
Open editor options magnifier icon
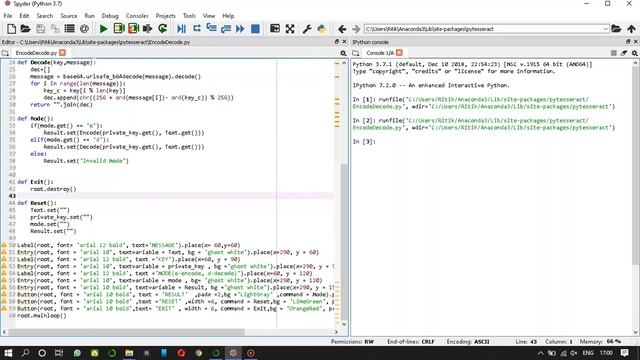click(343, 53)
